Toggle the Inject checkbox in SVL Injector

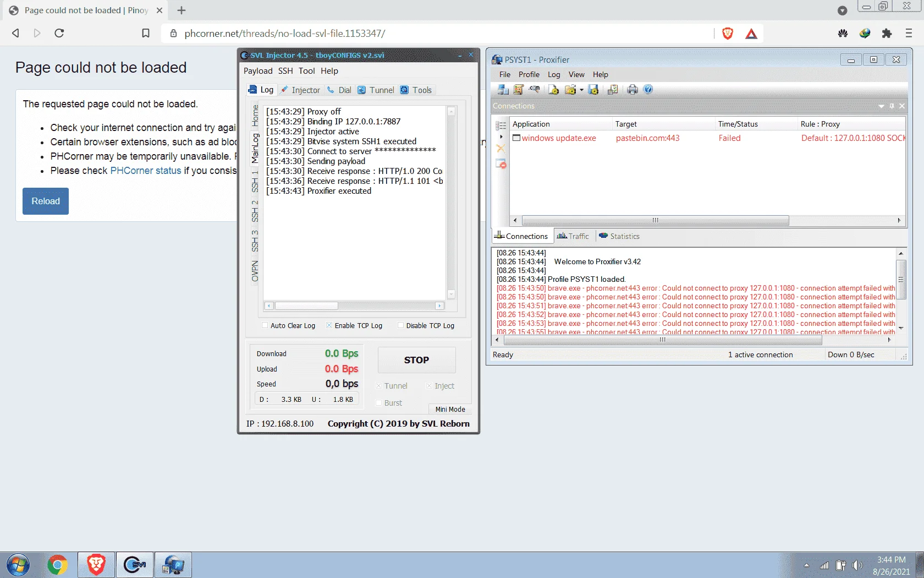(429, 386)
